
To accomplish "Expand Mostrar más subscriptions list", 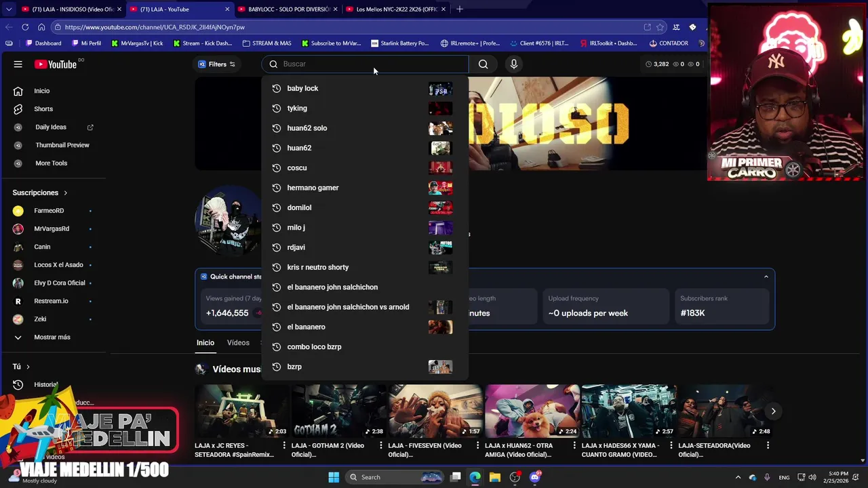I will 53,338.
